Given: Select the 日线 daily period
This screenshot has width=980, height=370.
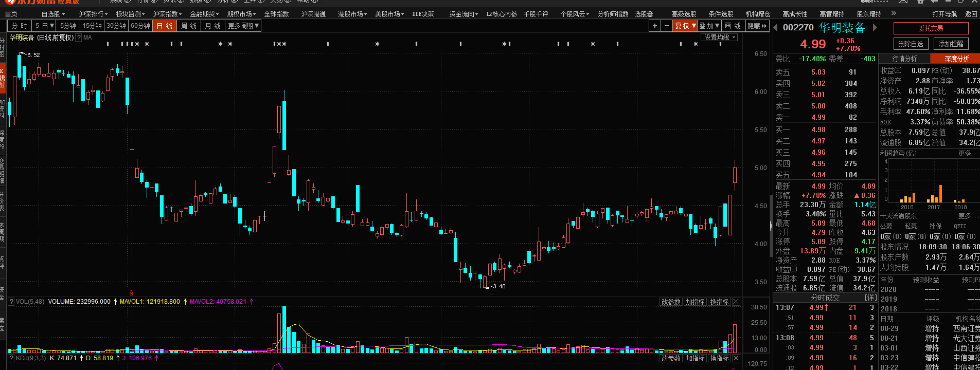Looking at the screenshot, I should [165, 26].
